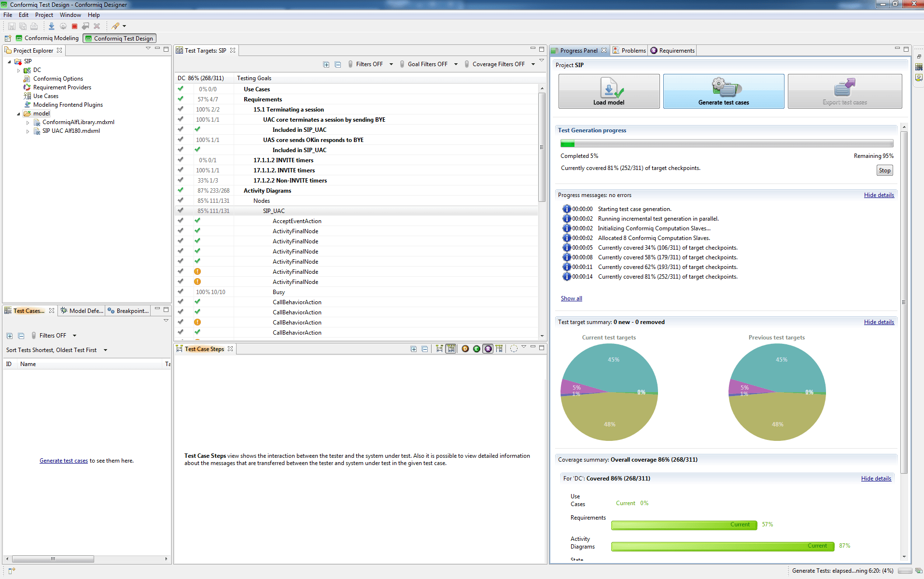The width and height of the screenshot is (924, 579).
Task: Open the Test Targets view menu triangle
Action: [x=542, y=60]
